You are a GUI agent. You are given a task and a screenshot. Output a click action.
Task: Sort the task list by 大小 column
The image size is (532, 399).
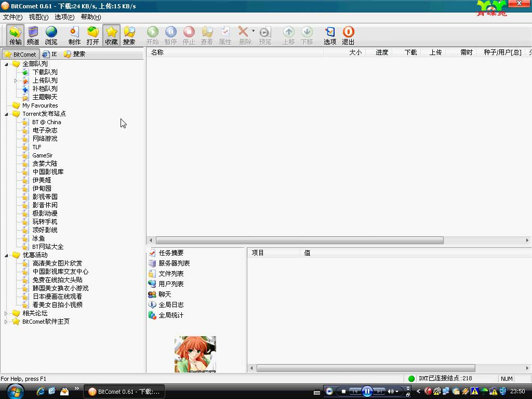click(x=344, y=52)
